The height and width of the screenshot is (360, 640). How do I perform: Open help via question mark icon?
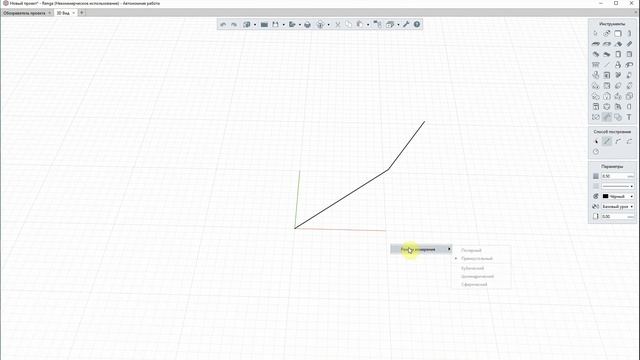(417, 24)
